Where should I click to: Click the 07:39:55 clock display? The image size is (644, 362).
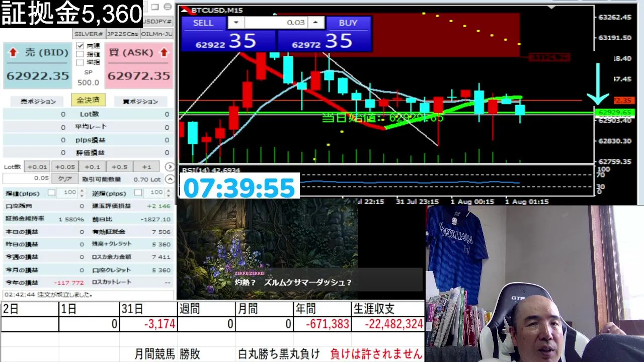tap(239, 187)
